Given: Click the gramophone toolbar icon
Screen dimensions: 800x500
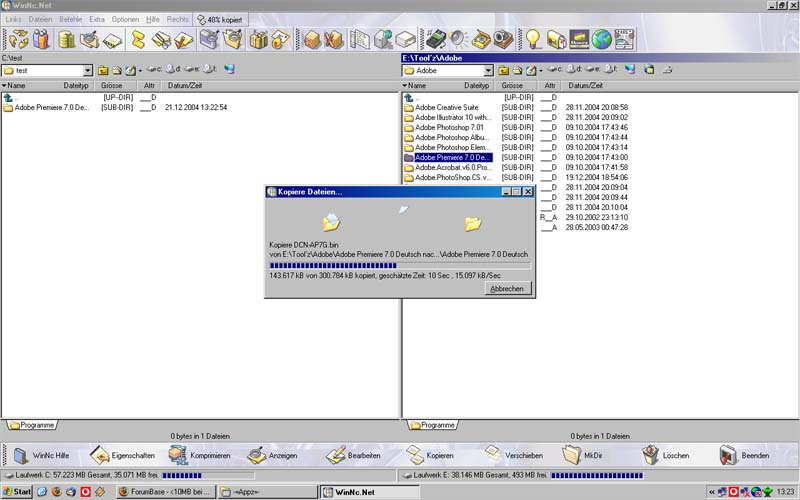Looking at the screenshot, I should click(503, 39).
